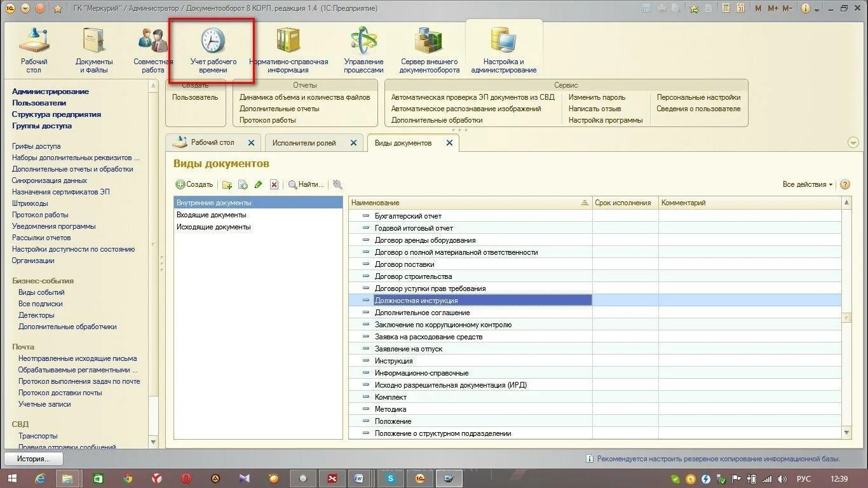The height and width of the screenshot is (488, 868).
Task: Open Все действия dropdown menu
Action: tap(807, 184)
